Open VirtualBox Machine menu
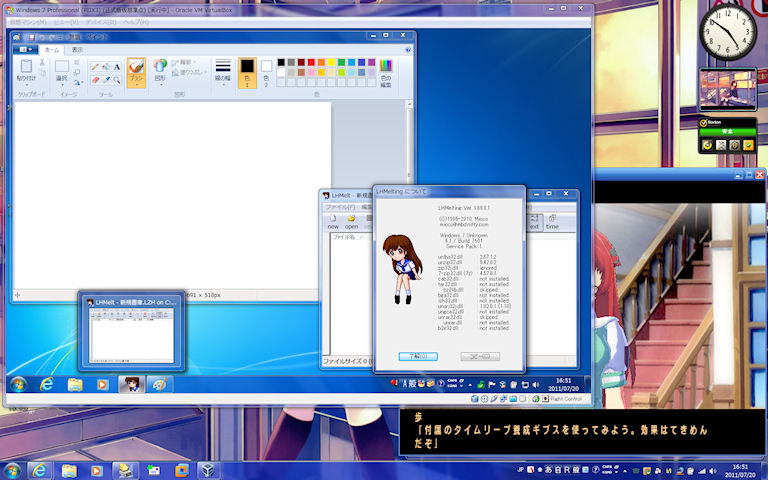768x480 pixels. [x=28, y=23]
